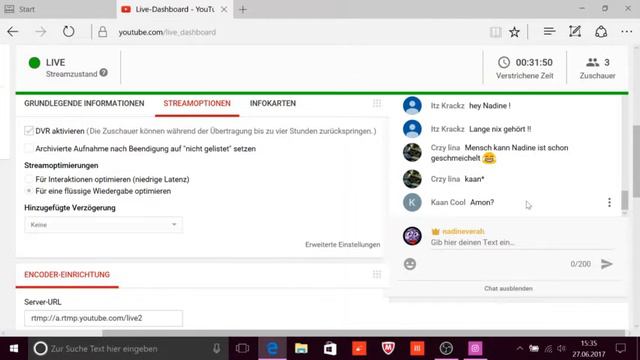Click the page vertical scrollbar thumb
Viewport: 640px width, 360px height.
tap(636, 161)
